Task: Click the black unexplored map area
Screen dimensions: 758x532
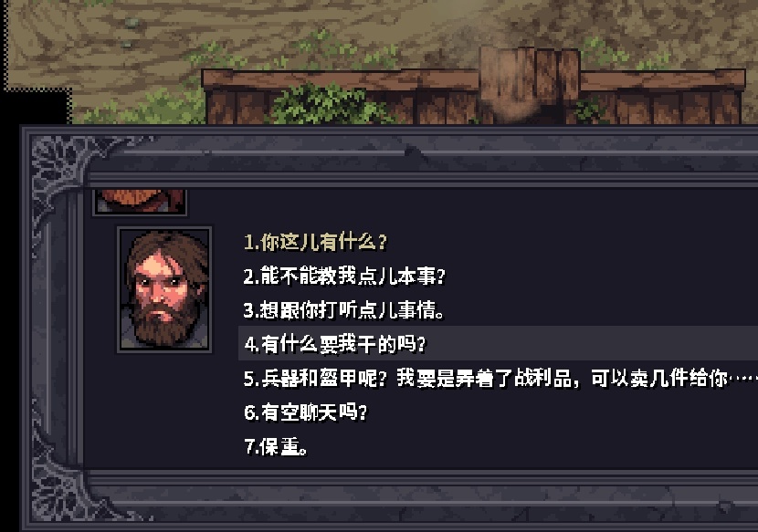Action: (x=34, y=106)
